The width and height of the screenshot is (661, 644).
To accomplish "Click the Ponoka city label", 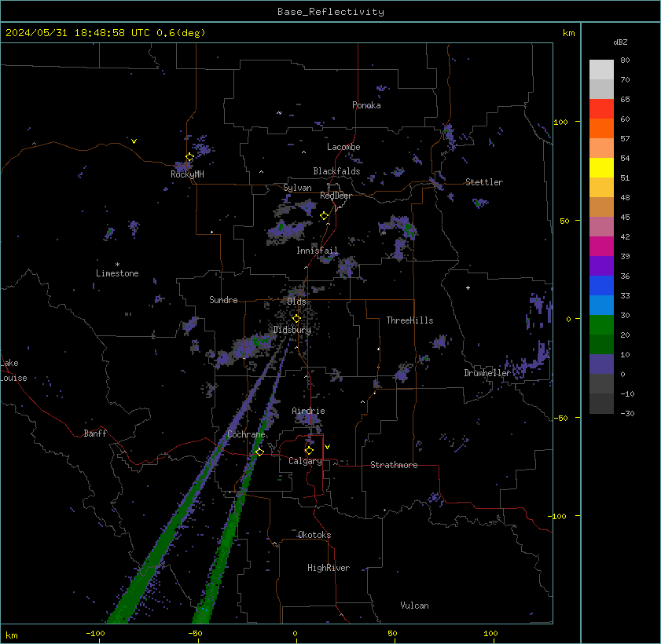I will click(366, 105).
